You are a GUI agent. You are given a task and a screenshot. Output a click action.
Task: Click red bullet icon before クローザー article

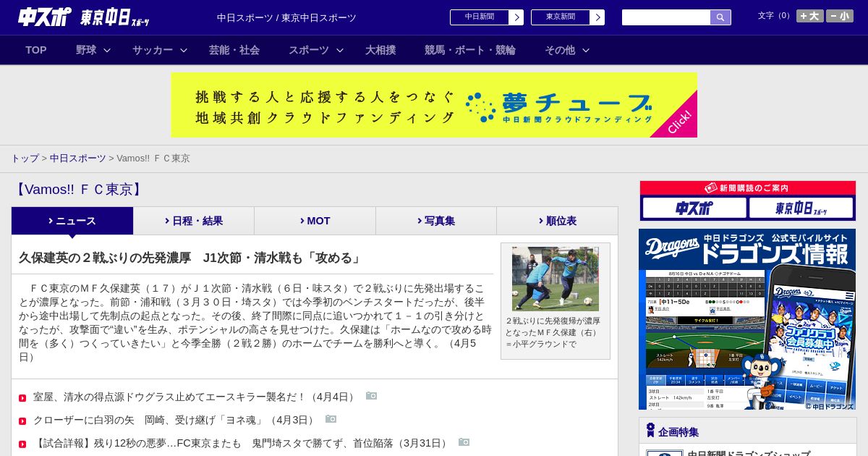[22, 421]
